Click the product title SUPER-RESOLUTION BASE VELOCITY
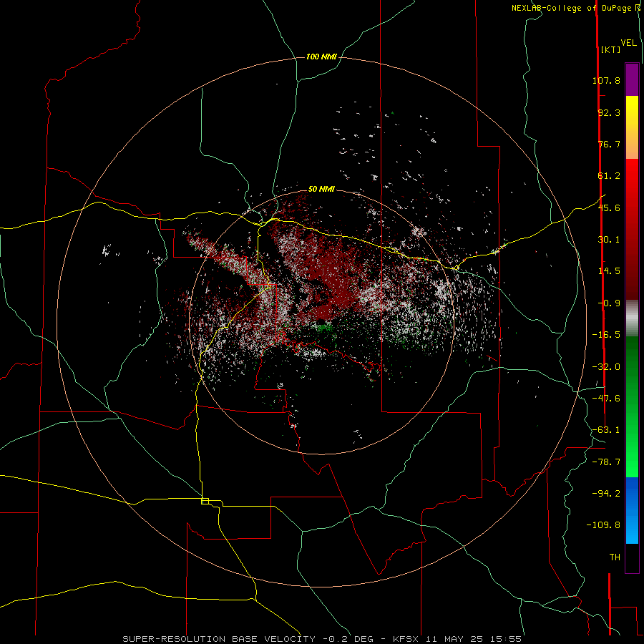The height and width of the screenshot is (644, 644). [x=219, y=639]
